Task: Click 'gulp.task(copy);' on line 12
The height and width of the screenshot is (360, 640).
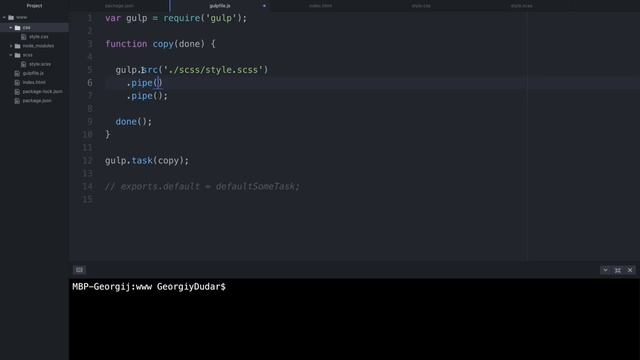Action: [147, 161]
